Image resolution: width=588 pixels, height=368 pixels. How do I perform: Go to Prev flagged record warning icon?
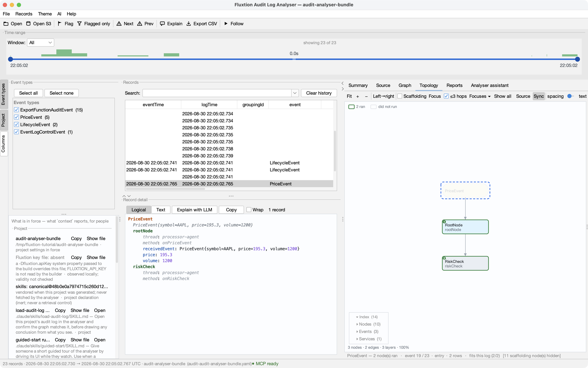[x=139, y=24]
